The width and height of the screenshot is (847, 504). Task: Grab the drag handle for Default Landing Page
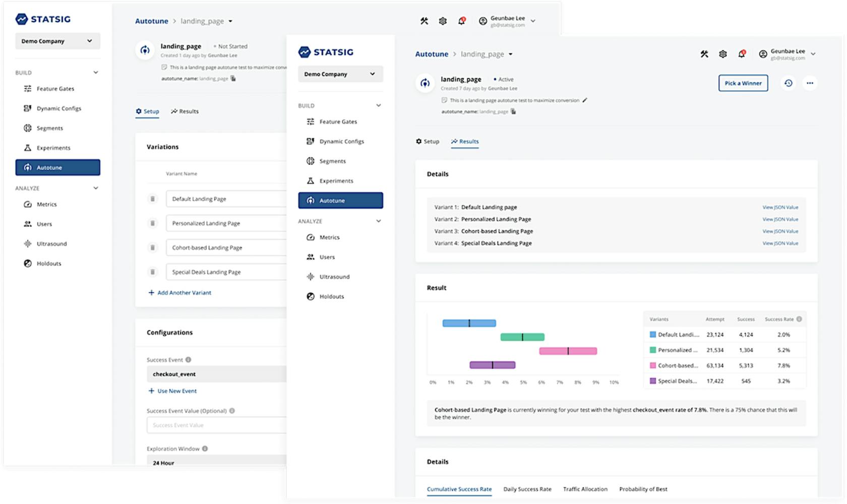(152, 199)
